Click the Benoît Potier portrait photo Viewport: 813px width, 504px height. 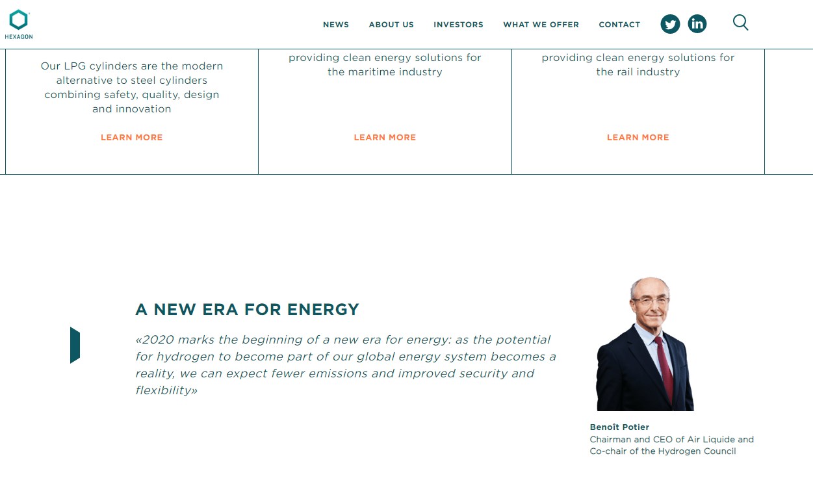tap(645, 345)
